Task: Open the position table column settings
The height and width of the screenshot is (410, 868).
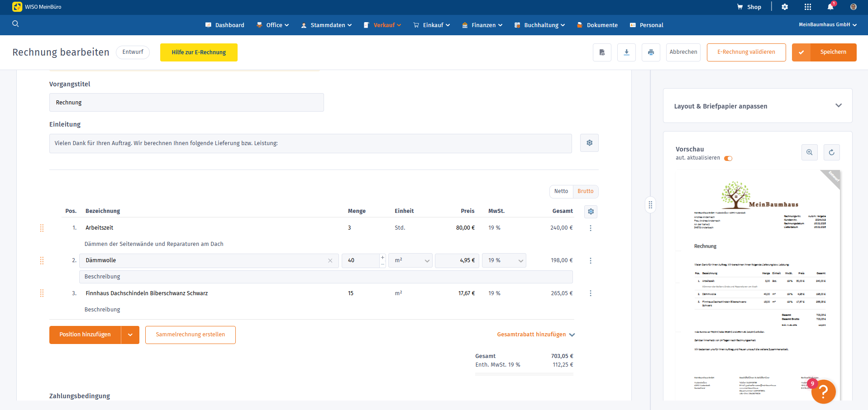Action: coord(591,212)
